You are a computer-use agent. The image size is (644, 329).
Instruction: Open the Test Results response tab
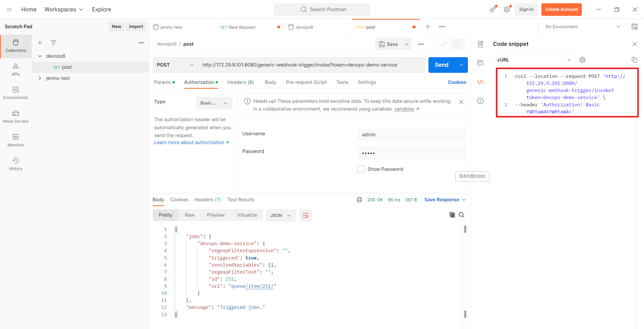241,200
